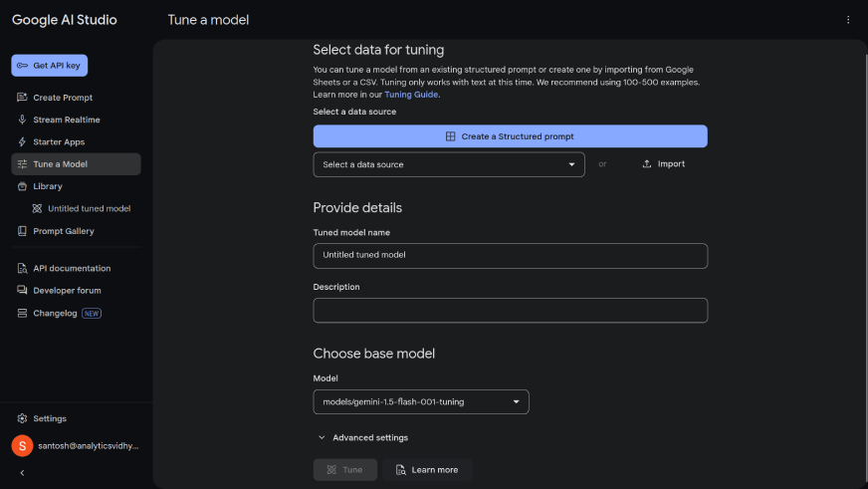868x489 pixels.
Task: Click the santosh@analyticsvidhy... account email
Action: 88,446
